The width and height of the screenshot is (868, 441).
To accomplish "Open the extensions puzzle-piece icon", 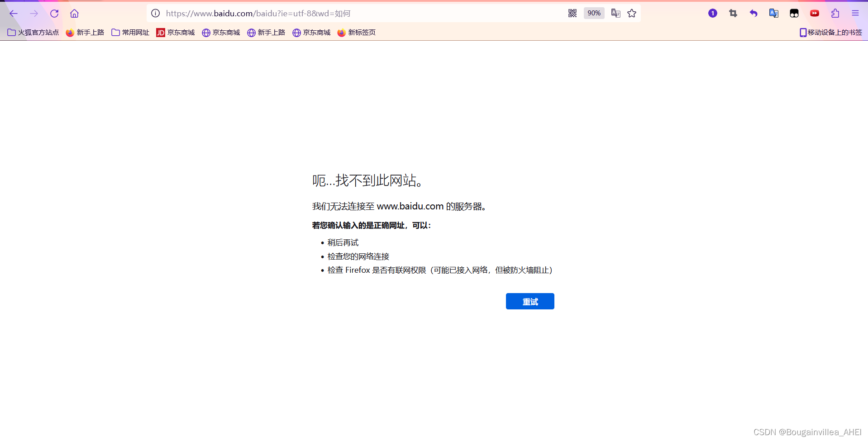I will [835, 13].
